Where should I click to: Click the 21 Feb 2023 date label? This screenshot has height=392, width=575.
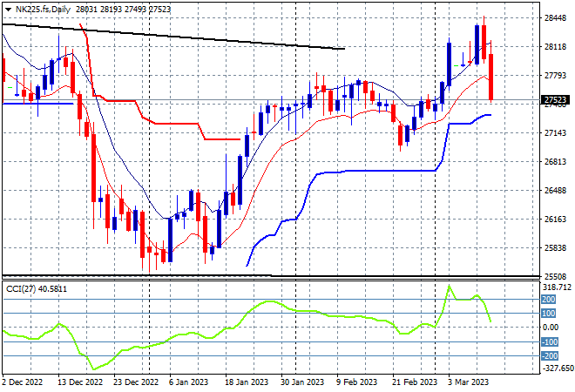click(x=415, y=382)
